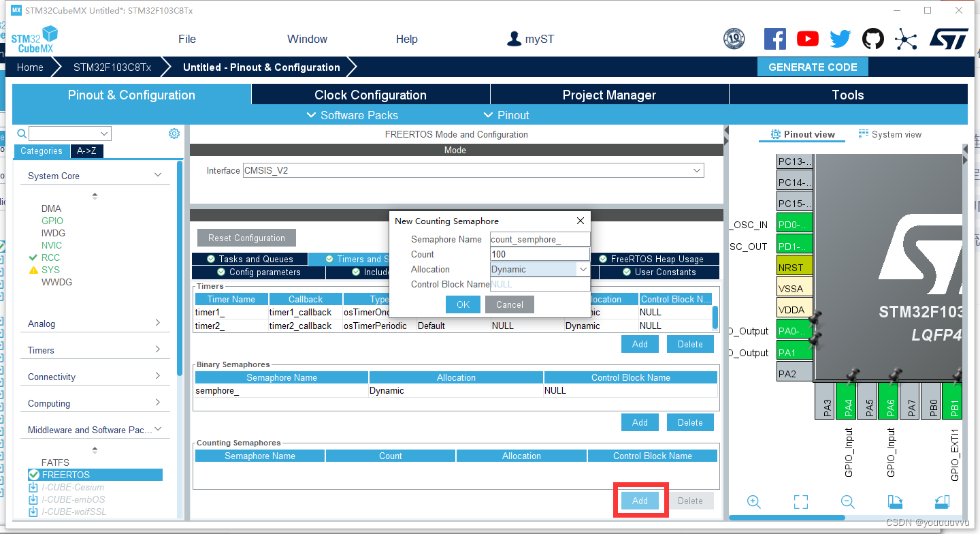Delete the selected timer
The image size is (980, 534).
690,344
